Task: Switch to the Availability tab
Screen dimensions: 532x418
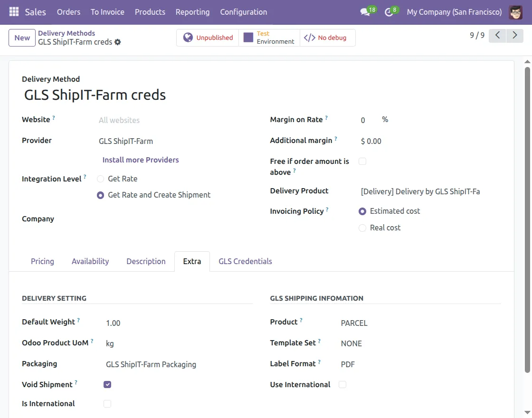Action: [x=90, y=261]
